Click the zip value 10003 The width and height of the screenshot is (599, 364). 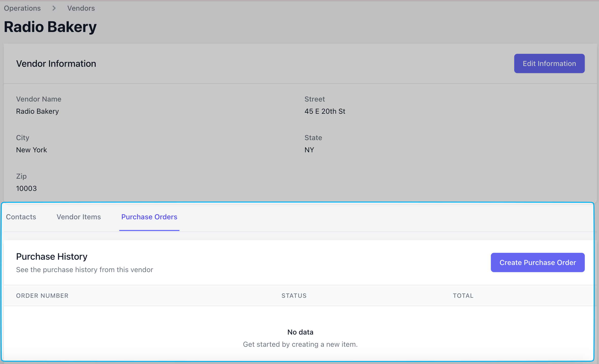pos(26,188)
